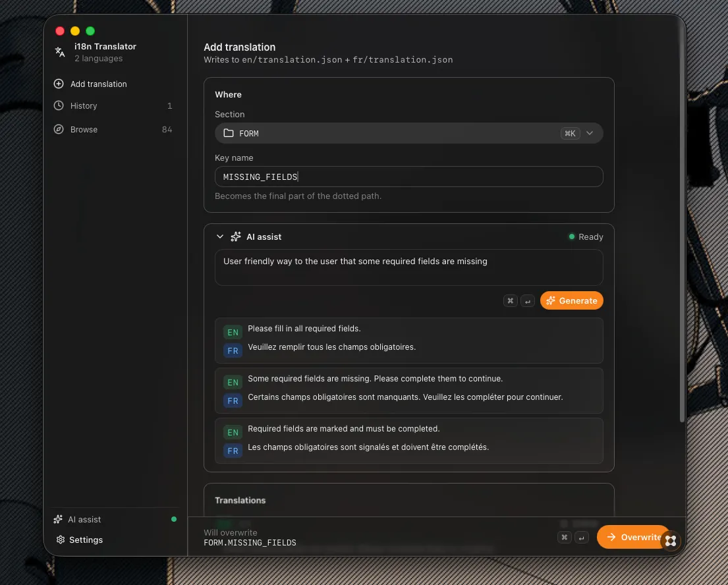Click the '2 languages' subtitle

point(98,59)
